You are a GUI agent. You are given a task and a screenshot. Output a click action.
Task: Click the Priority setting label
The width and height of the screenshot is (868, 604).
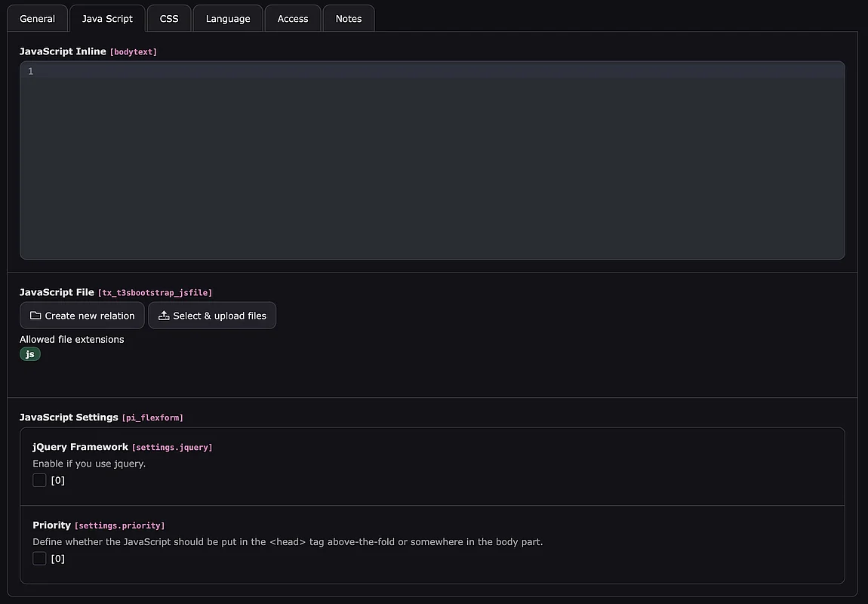[x=51, y=525]
